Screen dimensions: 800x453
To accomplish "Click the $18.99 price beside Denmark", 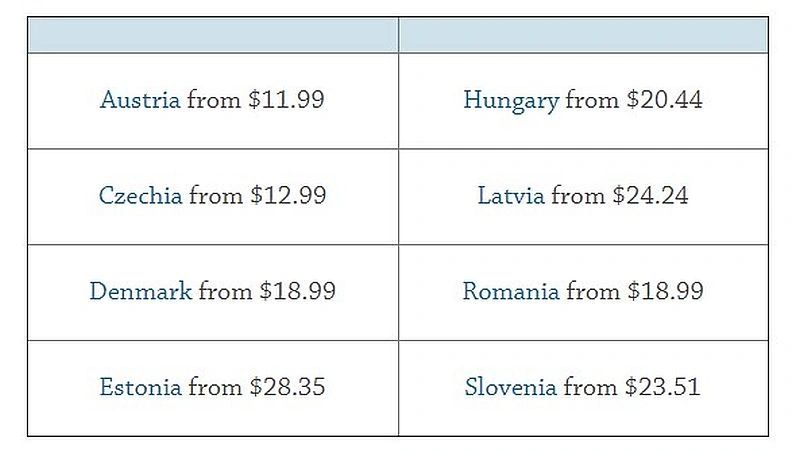I will [x=298, y=291].
